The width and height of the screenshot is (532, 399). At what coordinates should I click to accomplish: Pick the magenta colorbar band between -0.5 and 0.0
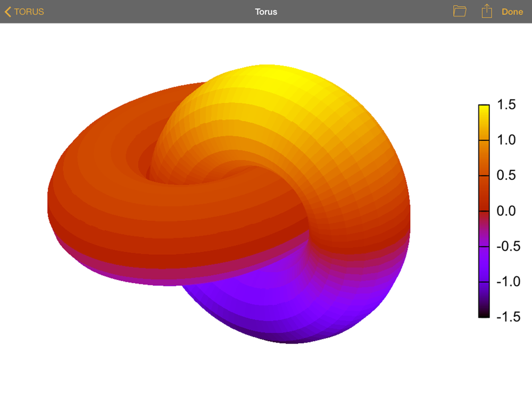click(484, 228)
